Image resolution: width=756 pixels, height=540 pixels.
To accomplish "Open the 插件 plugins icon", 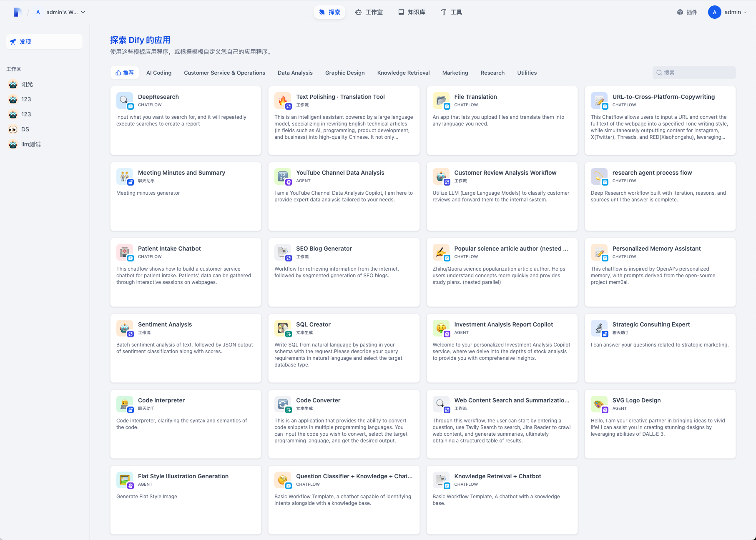I will [680, 12].
